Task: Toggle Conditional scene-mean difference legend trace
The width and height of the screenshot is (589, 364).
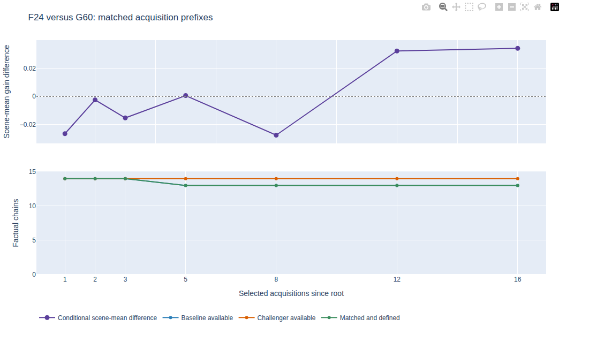Action: pos(98,318)
